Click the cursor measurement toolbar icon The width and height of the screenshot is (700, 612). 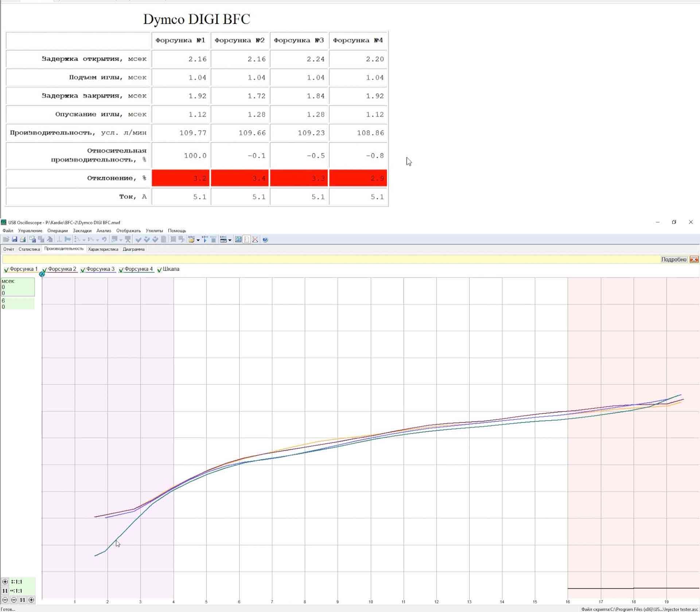[x=59, y=239]
